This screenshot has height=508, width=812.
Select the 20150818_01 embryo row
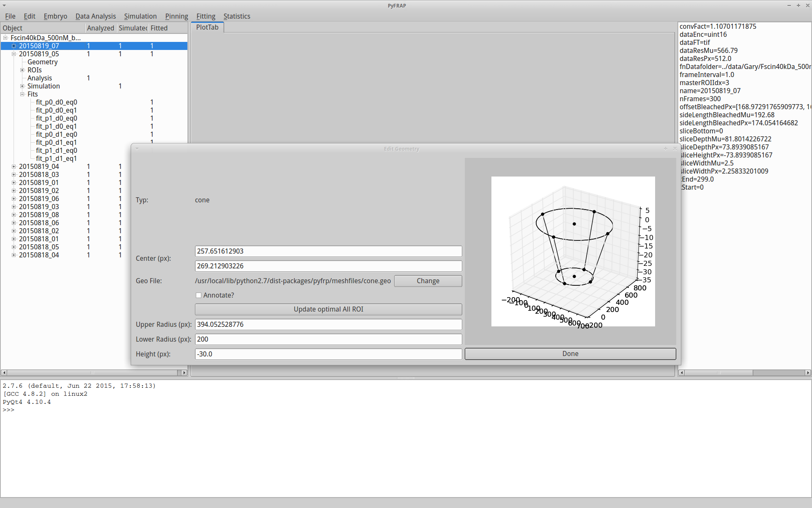[39, 239]
